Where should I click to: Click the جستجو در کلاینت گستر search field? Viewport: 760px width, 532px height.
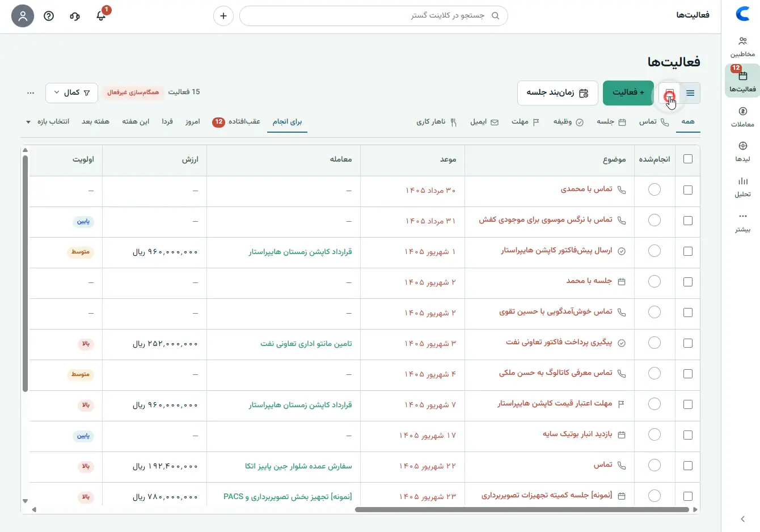tap(374, 16)
